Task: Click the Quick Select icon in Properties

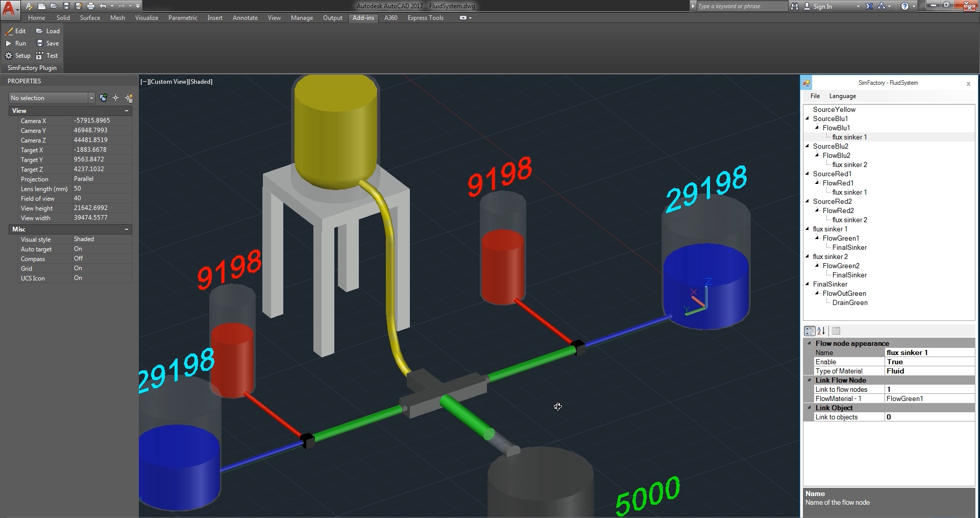Action: click(x=129, y=98)
